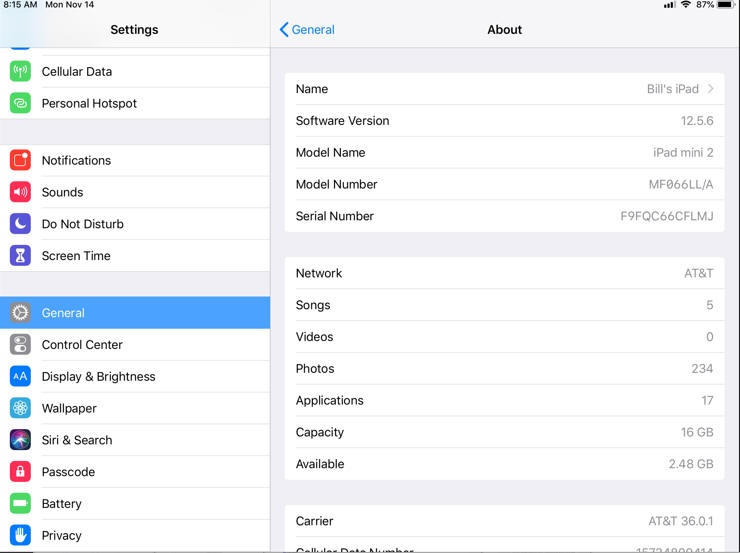This screenshot has width=740, height=553.
Task: Open Cellular Data settings
Action: [x=135, y=71]
